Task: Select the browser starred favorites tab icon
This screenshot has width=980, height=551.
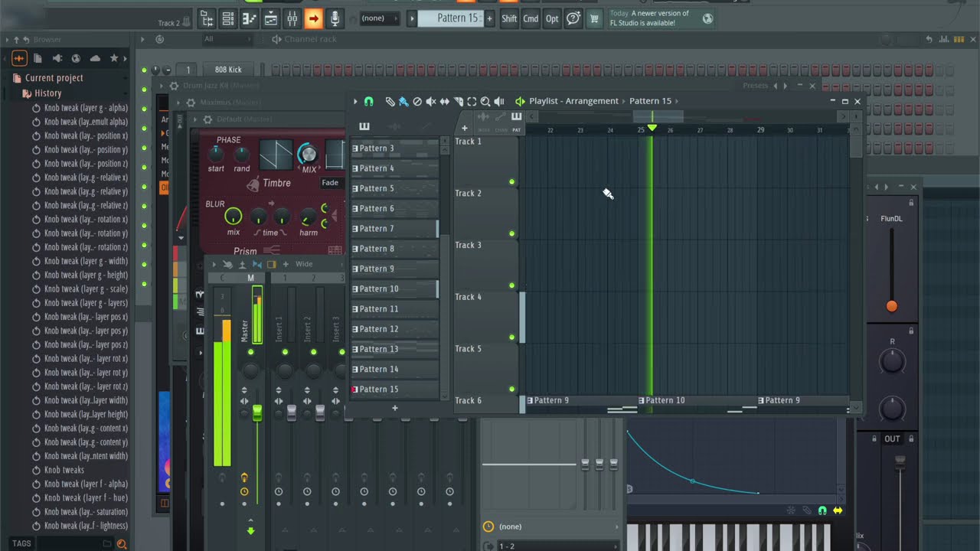Action: [x=114, y=58]
